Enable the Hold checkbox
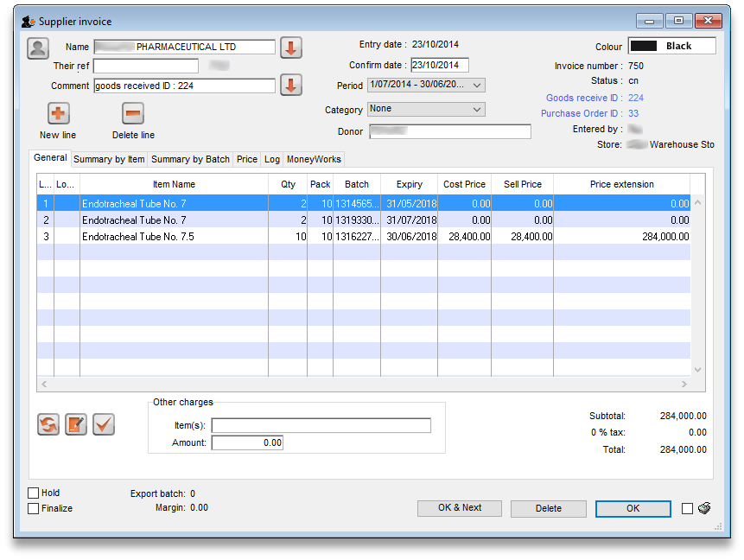This screenshot has height=560, width=744. [34, 493]
